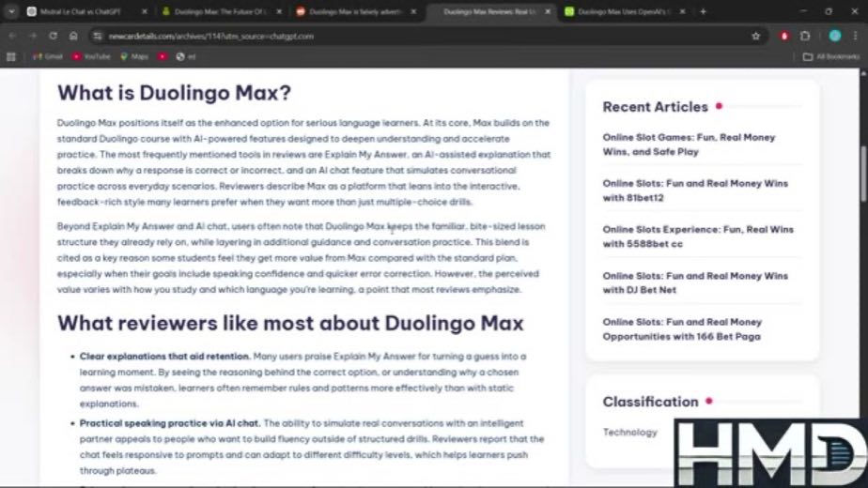
Task: Switch to the Mistral Le Chat vs ChatGPT tab
Action: point(80,11)
